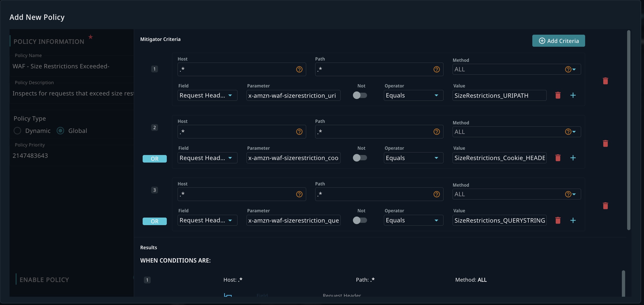This screenshot has height=305, width=644.
Task: Toggle the Not switch in criteria 1
Action: [x=360, y=95]
